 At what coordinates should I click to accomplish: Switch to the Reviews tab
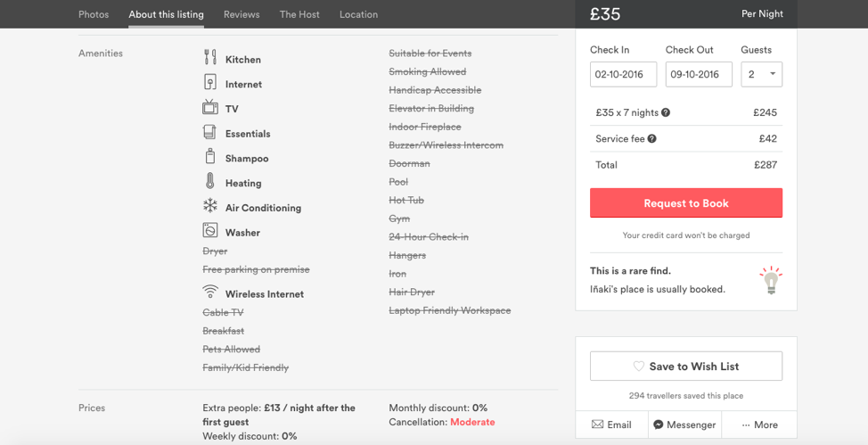coord(242,14)
